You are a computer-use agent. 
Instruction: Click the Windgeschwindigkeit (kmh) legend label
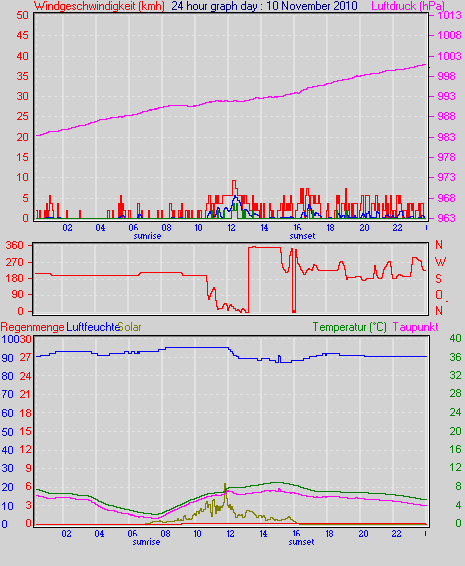[x=99, y=6]
